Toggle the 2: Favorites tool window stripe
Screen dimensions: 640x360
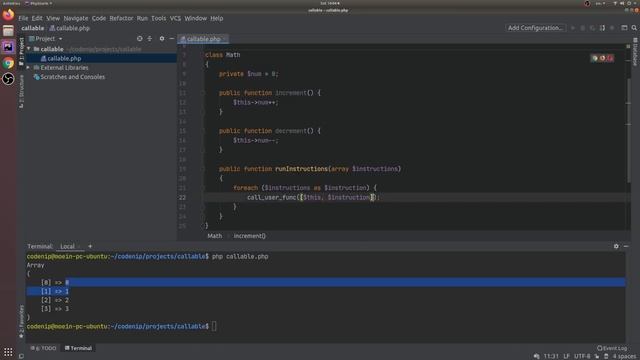click(x=22, y=322)
